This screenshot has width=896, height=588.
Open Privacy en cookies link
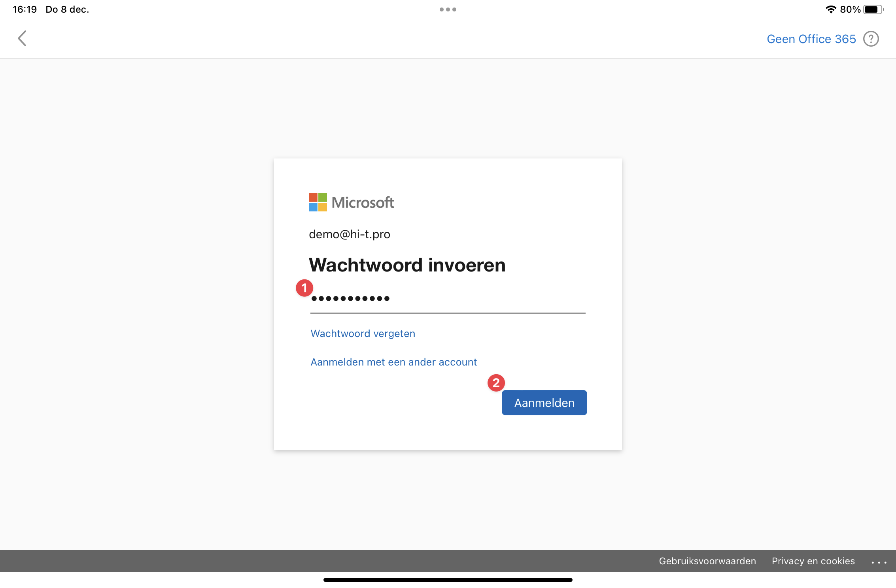813,561
